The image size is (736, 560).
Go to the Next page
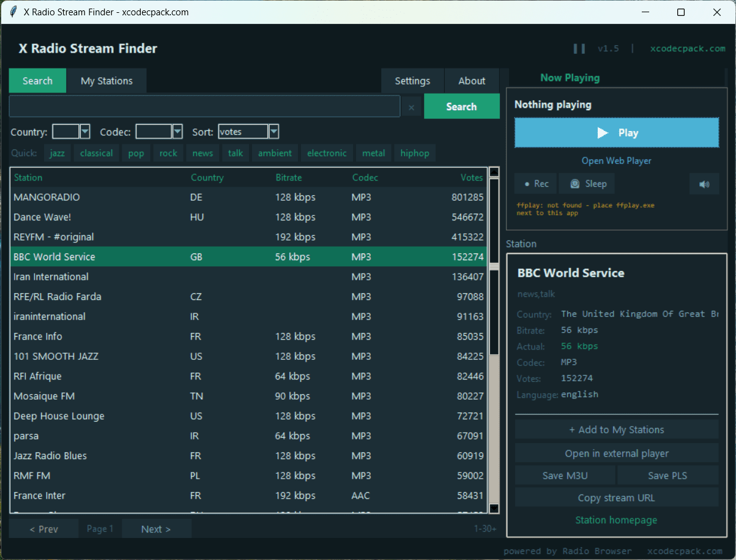click(x=156, y=529)
